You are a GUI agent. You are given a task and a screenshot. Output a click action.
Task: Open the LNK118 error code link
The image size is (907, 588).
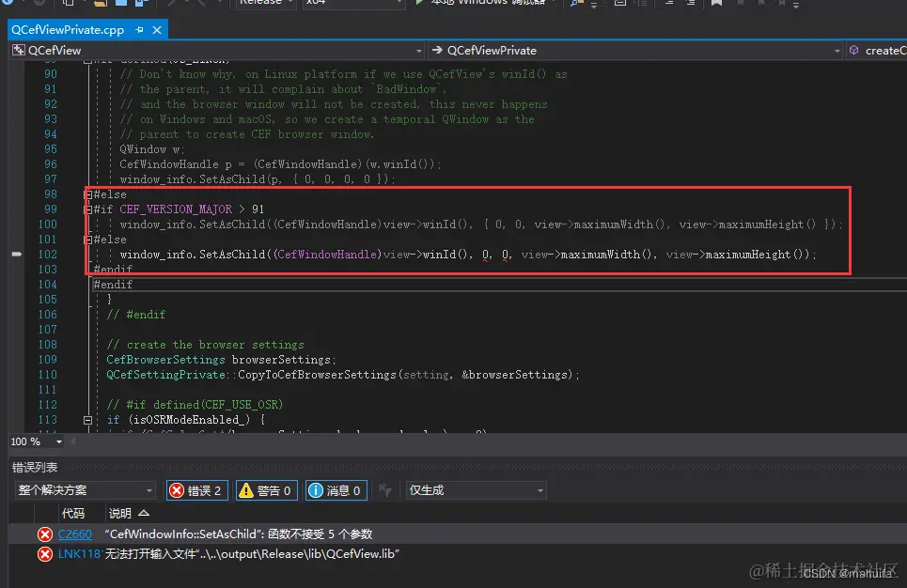[x=79, y=554]
